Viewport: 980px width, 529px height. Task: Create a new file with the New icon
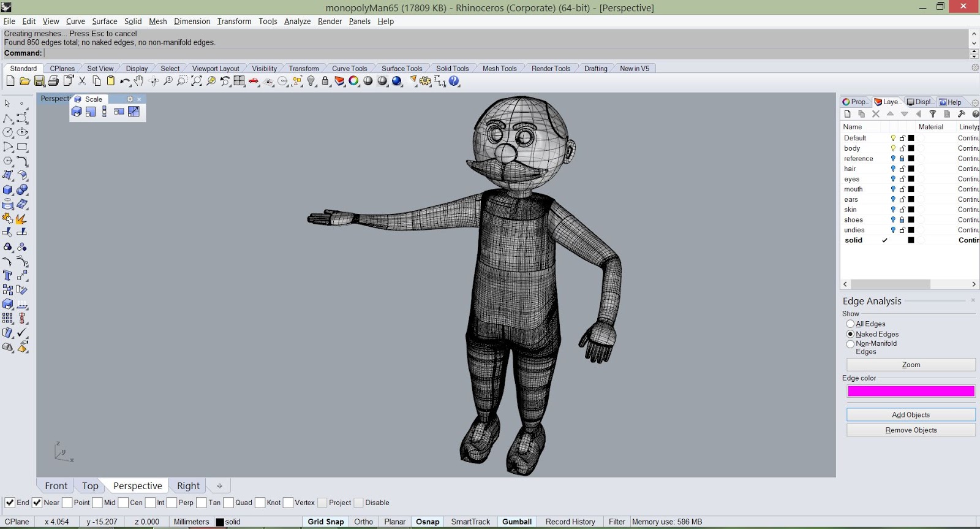10,81
